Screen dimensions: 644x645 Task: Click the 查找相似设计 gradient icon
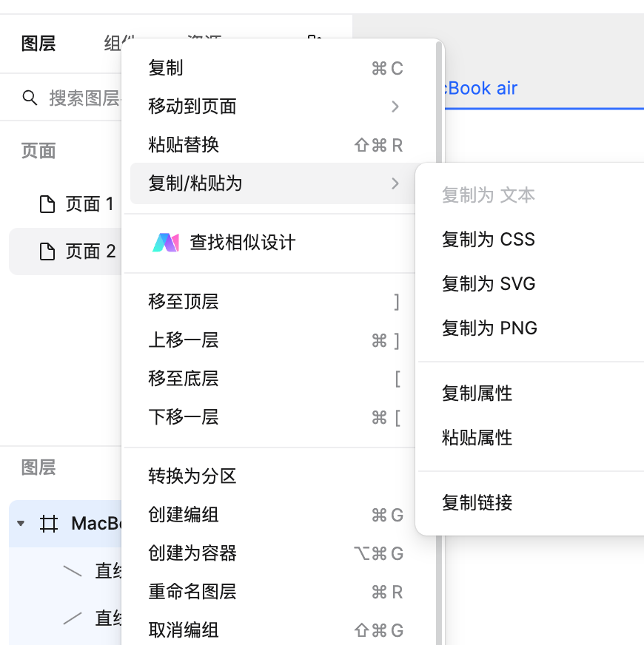(x=165, y=242)
